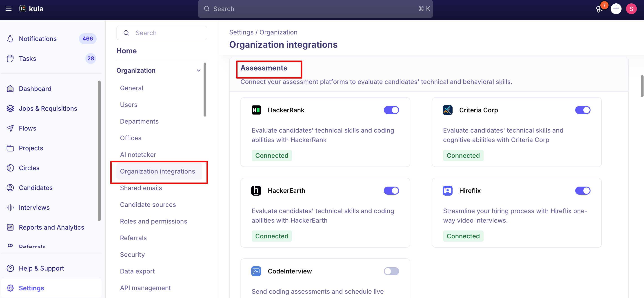Turn off the HackerEarth toggle
Image resolution: width=644 pixels, height=298 pixels.
pyautogui.click(x=391, y=191)
